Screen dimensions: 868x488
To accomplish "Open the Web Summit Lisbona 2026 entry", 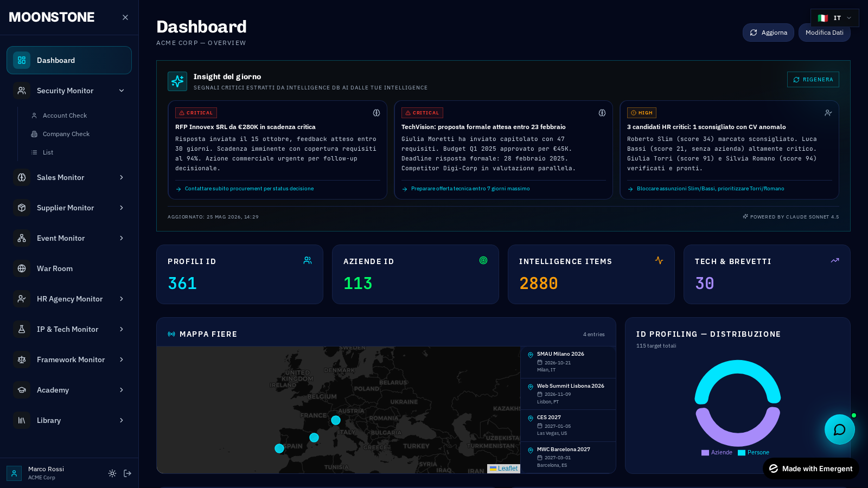I will click(568, 394).
